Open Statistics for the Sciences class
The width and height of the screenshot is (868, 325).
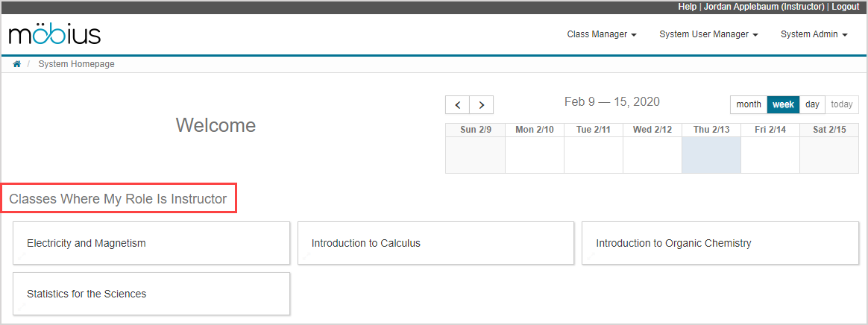tap(151, 294)
